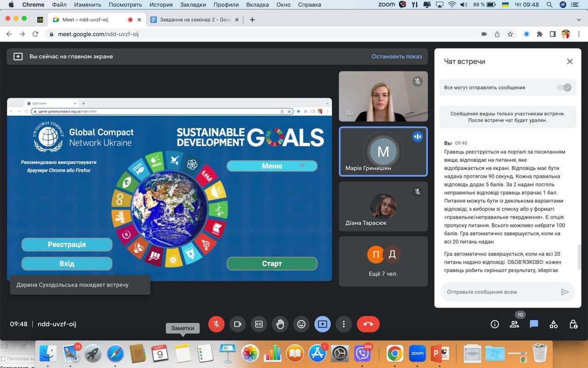The image size is (588, 368).
Task: Open the 'Файл' menu
Action: 59,5
